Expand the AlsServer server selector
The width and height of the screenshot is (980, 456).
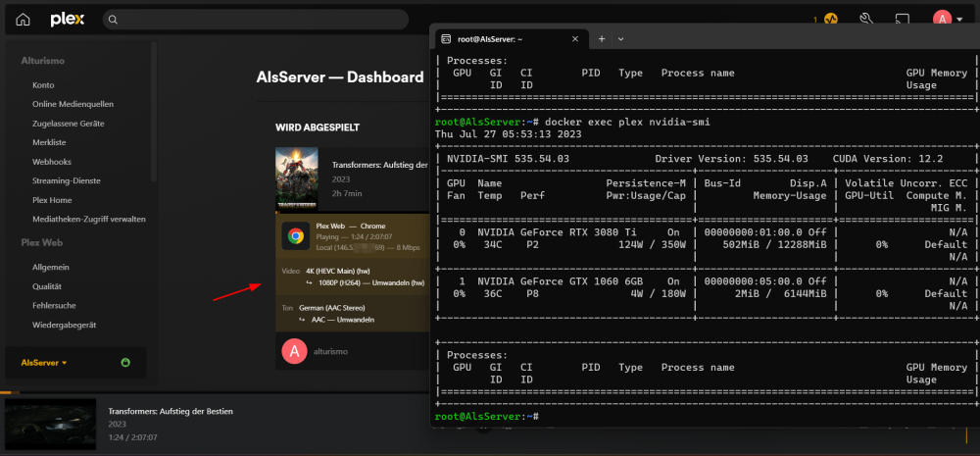click(x=44, y=363)
